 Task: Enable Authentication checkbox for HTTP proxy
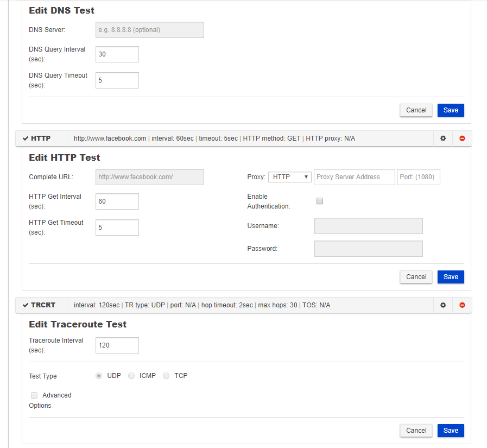[x=320, y=201]
